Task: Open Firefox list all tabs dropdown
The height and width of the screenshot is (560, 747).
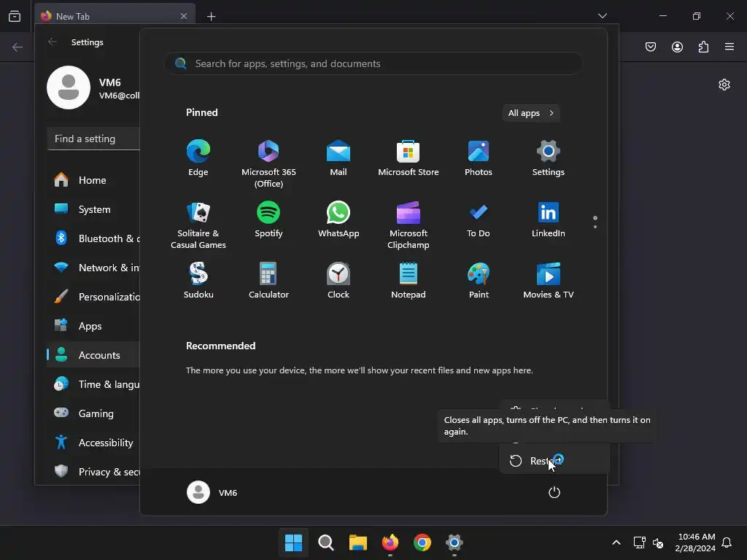Action: 603,16
